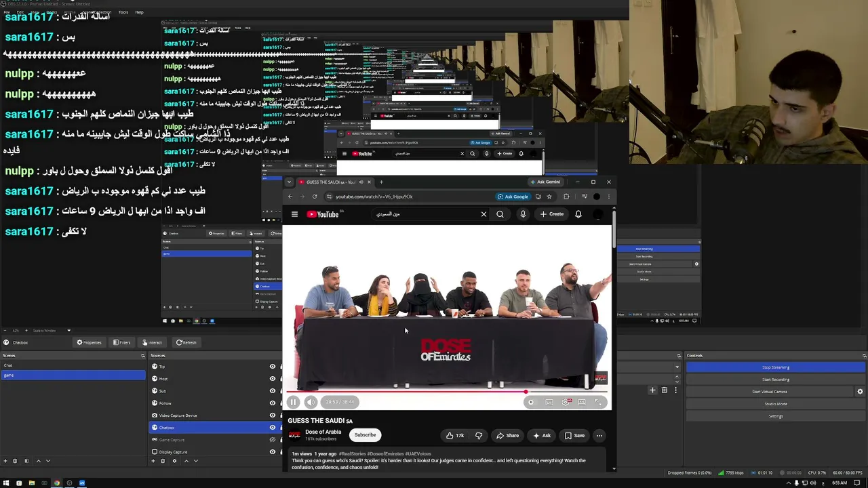Image resolution: width=868 pixels, height=488 pixels.
Task: Select the Chat scene in OBS
Action: click(73, 366)
